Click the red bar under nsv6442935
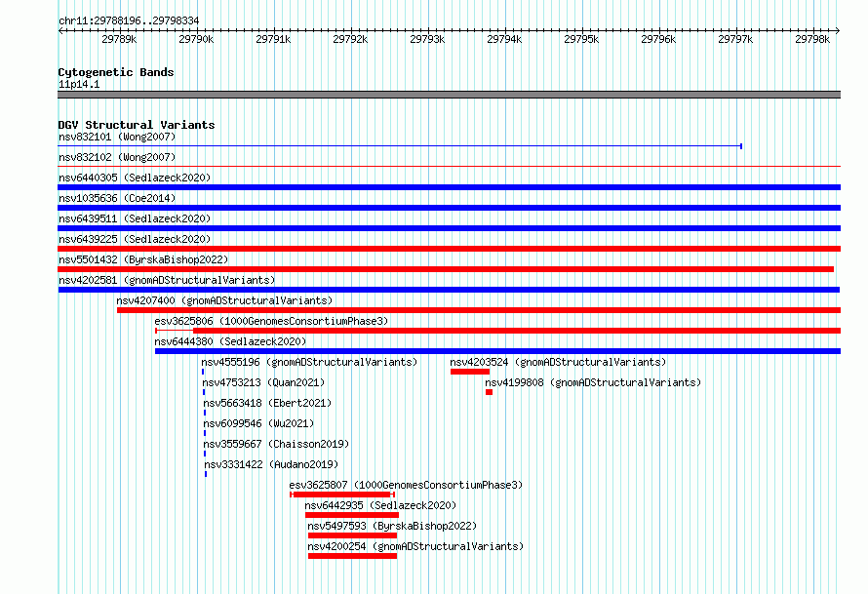 click(x=352, y=515)
